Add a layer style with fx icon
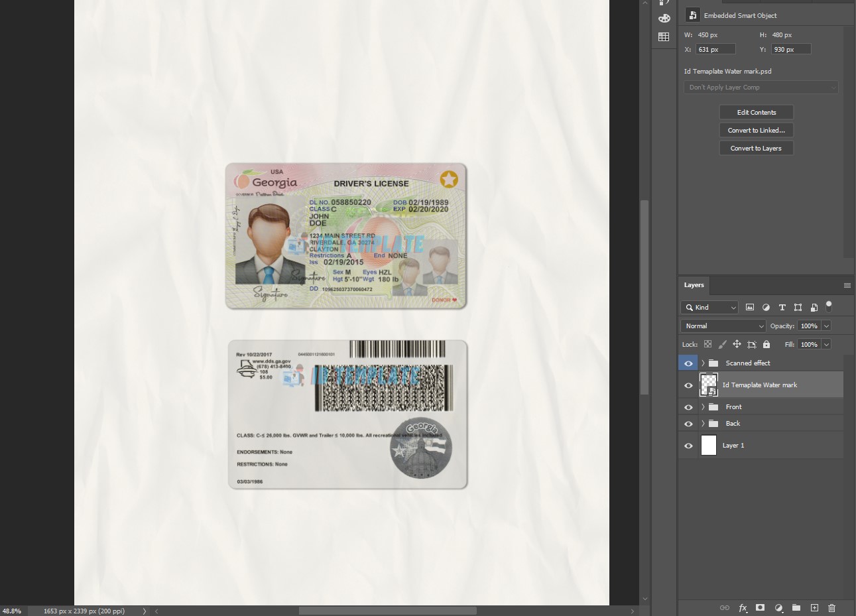This screenshot has height=616, width=856. click(743, 607)
